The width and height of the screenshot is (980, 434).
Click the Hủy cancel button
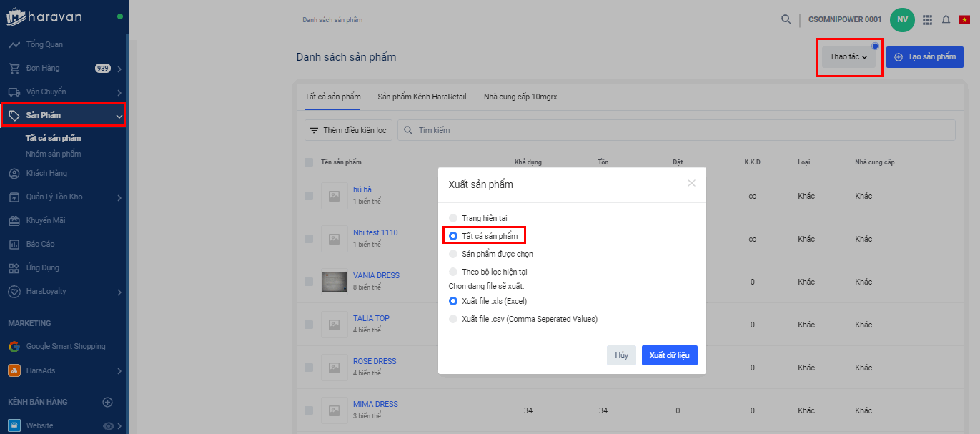point(621,355)
